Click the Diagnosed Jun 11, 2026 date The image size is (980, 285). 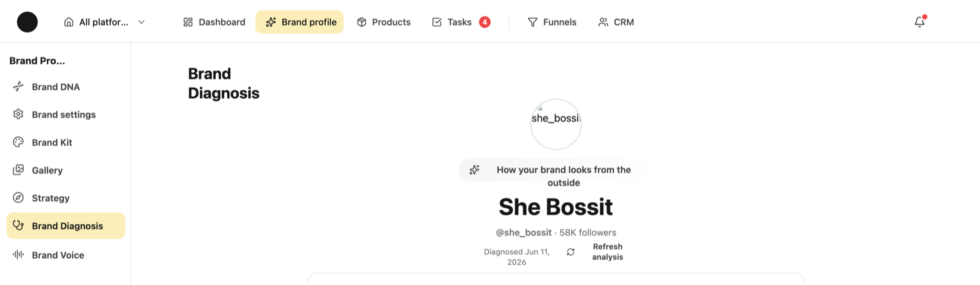click(x=517, y=257)
